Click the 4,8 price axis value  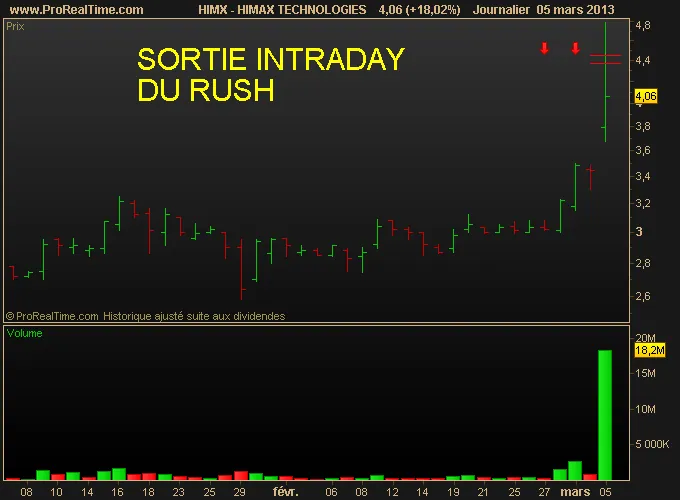pyautogui.click(x=643, y=26)
